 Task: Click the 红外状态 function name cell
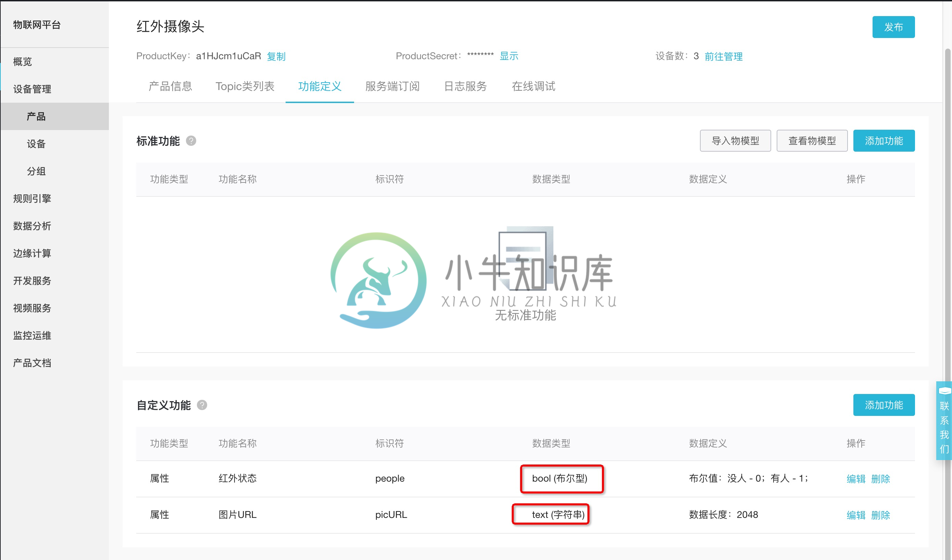[x=238, y=479]
